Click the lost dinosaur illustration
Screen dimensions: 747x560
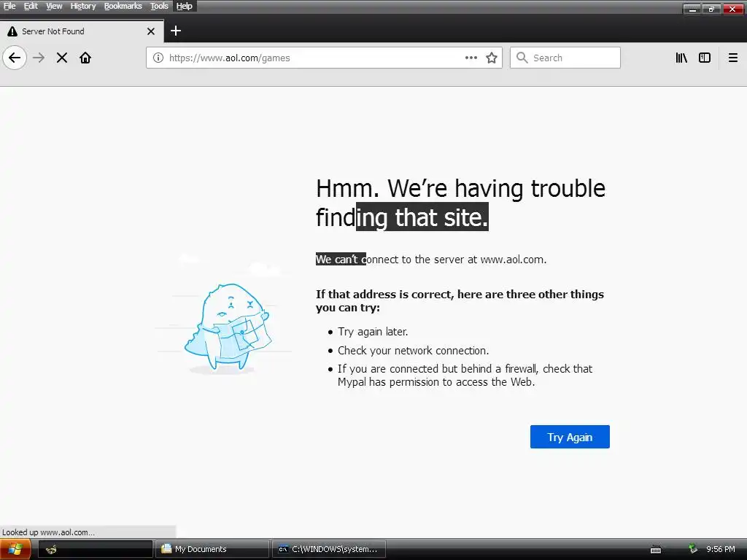tap(228, 327)
